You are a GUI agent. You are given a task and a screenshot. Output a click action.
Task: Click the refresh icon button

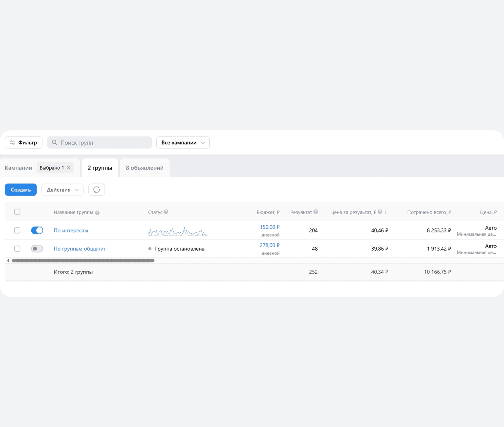96,190
